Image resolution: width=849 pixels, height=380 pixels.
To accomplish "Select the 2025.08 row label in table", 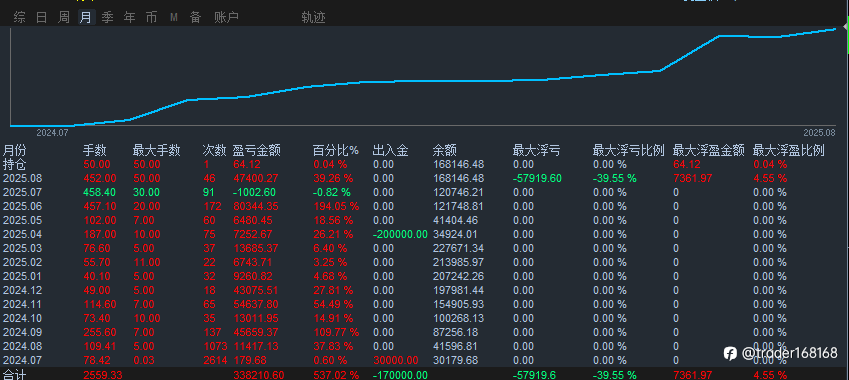I will pyautogui.click(x=22, y=178).
